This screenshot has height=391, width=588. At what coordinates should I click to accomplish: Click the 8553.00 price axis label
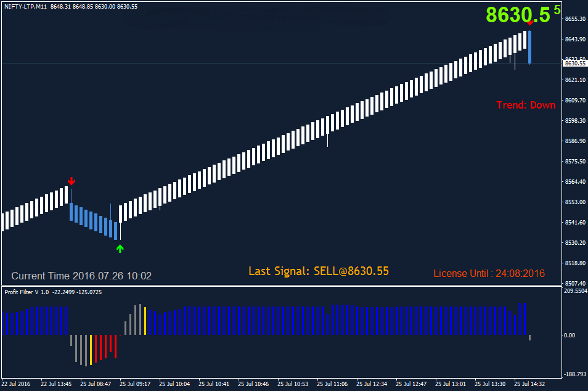575,202
